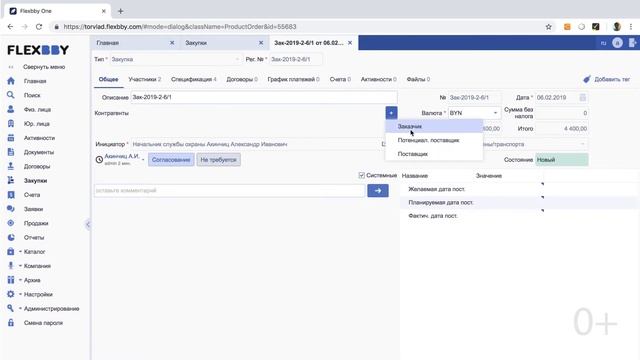
Task: Open Отчеты in sidebar
Action: (33, 238)
